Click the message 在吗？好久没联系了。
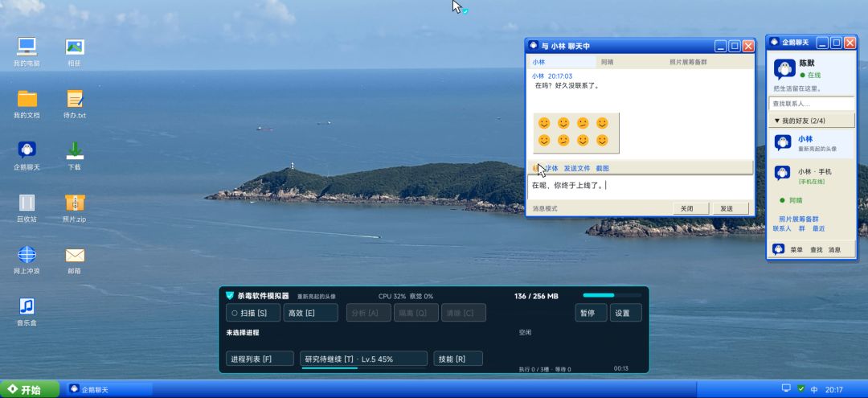The height and width of the screenshot is (398, 868). pyautogui.click(x=567, y=86)
